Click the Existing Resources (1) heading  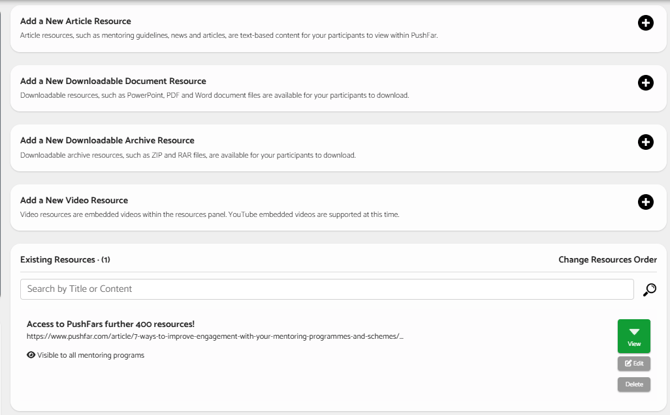click(65, 259)
